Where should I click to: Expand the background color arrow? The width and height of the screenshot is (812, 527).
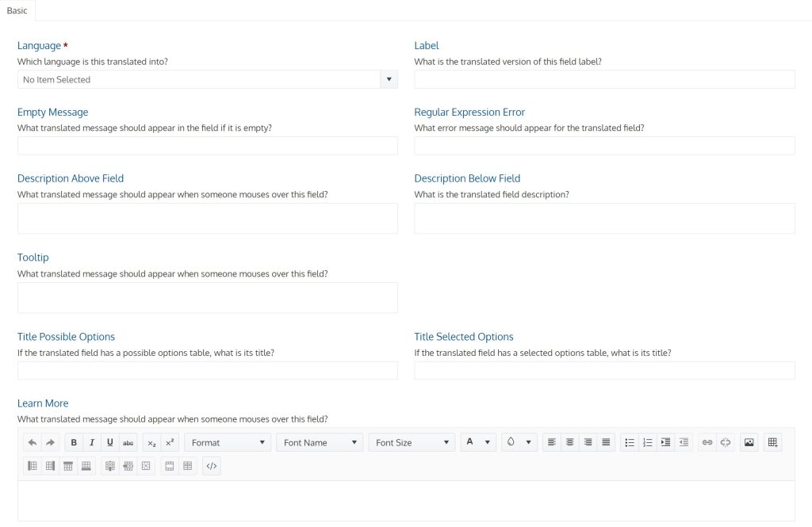point(528,443)
